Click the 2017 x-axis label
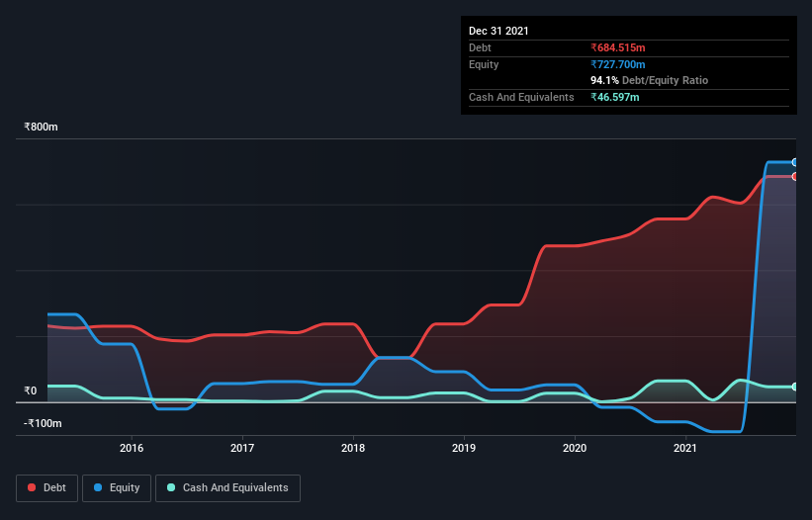This screenshot has height=520, width=812. click(242, 448)
